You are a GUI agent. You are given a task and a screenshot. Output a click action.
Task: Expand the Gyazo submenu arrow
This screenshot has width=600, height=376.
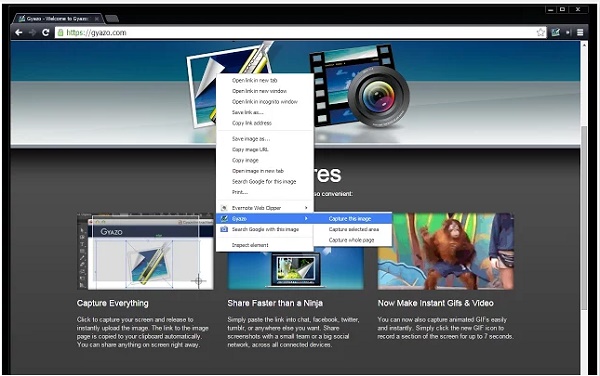[x=306, y=218]
